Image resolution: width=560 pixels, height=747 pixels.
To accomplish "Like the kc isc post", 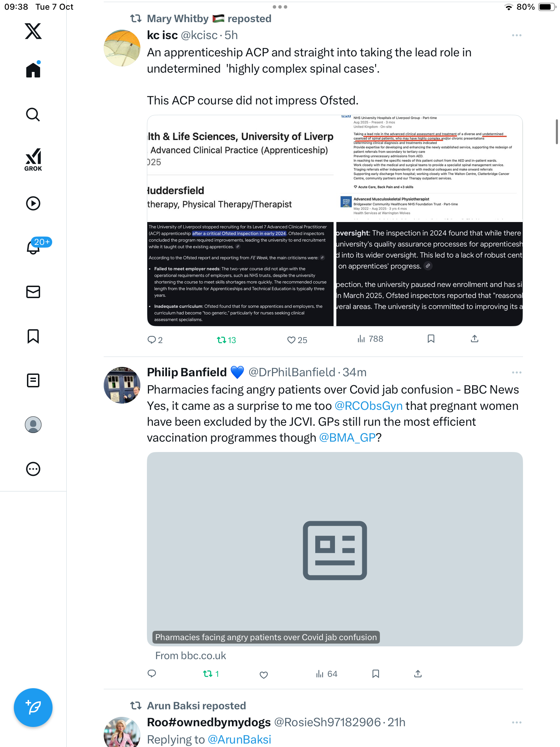I will tap(297, 340).
